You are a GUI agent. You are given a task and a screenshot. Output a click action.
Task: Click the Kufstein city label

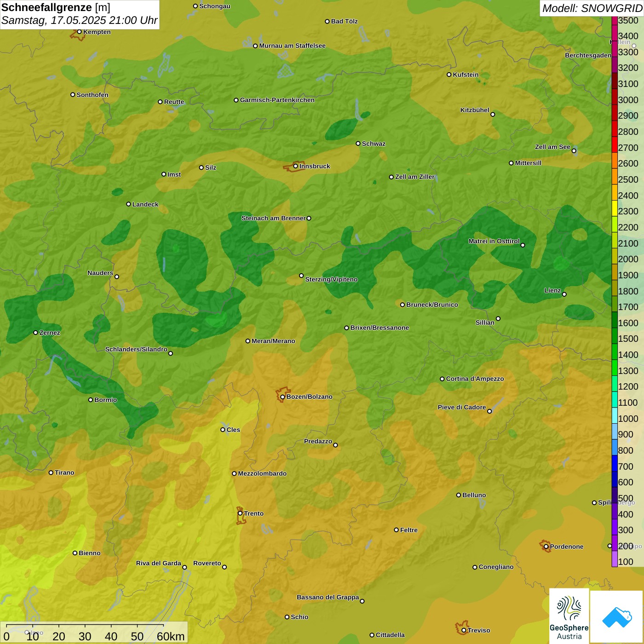coord(466,75)
